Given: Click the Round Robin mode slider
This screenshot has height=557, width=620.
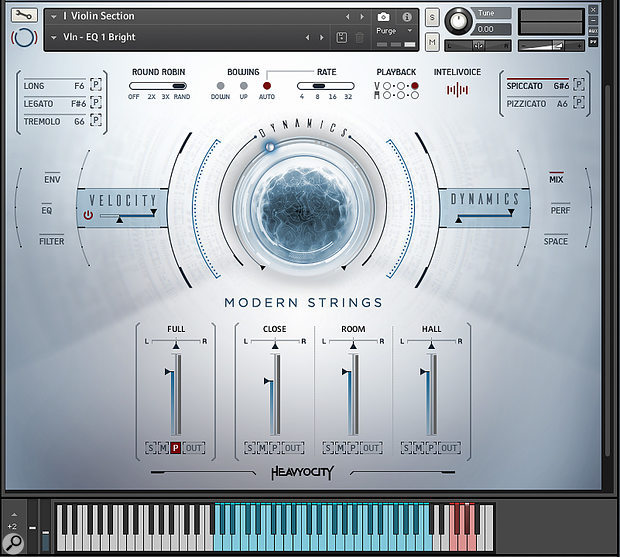Looking at the screenshot, I should [x=158, y=86].
